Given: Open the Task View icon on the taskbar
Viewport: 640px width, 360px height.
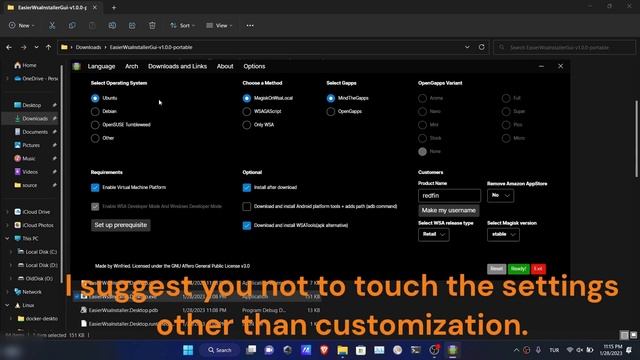Looking at the screenshot, I should (x=251, y=350).
